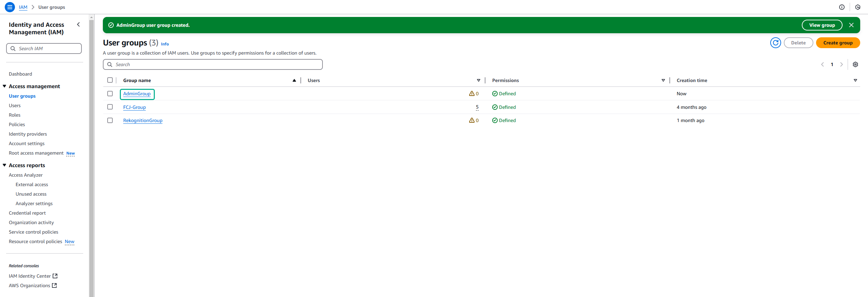Open the RekognitionGroup link
This screenshot has width=868, height=297.
click(x=143, y=120)
